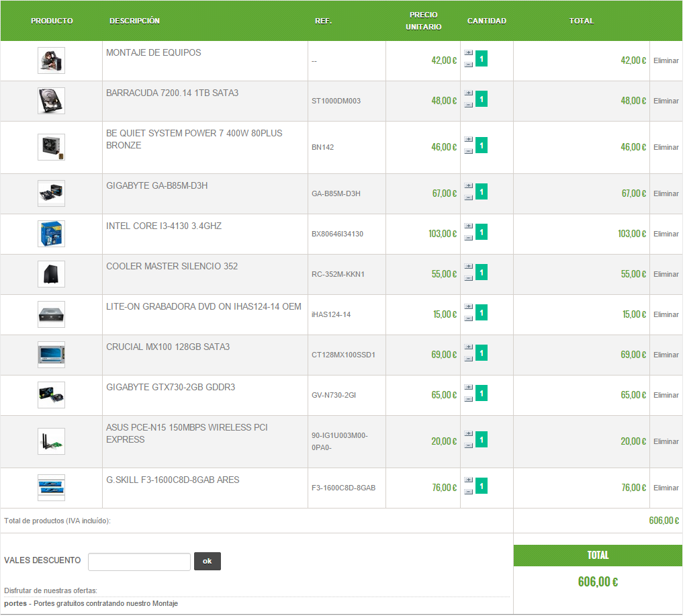The image size is (685, 616).
Task: Select reference text ST1000DM003
Action: click(336, 101)
